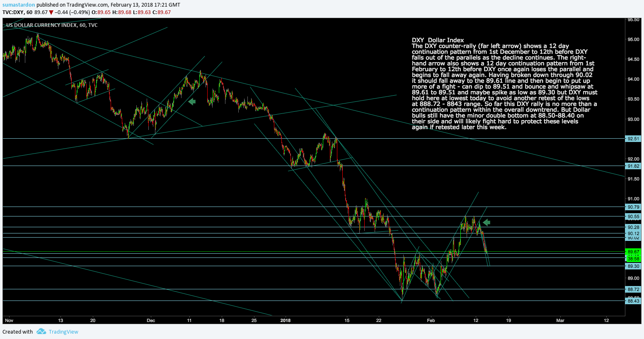The width and height of the screenshot is (644, 339).
Task: Click the TVC:DXY, 60 symbol label
Action: coord(17,12)
